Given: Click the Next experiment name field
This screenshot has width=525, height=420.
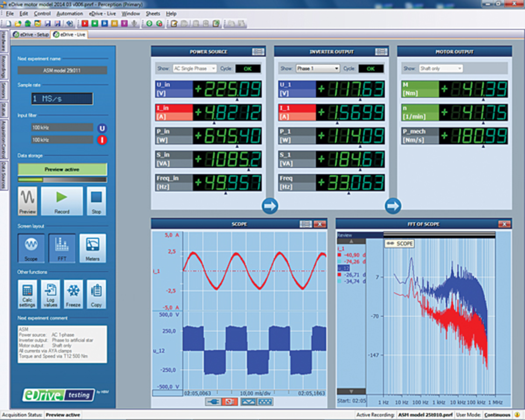Looking at the screenshot, I should pos(62,70).
